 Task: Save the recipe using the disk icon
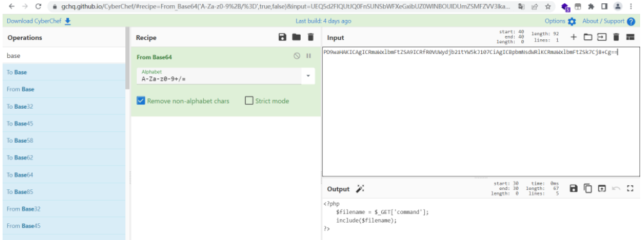point(282,37)
